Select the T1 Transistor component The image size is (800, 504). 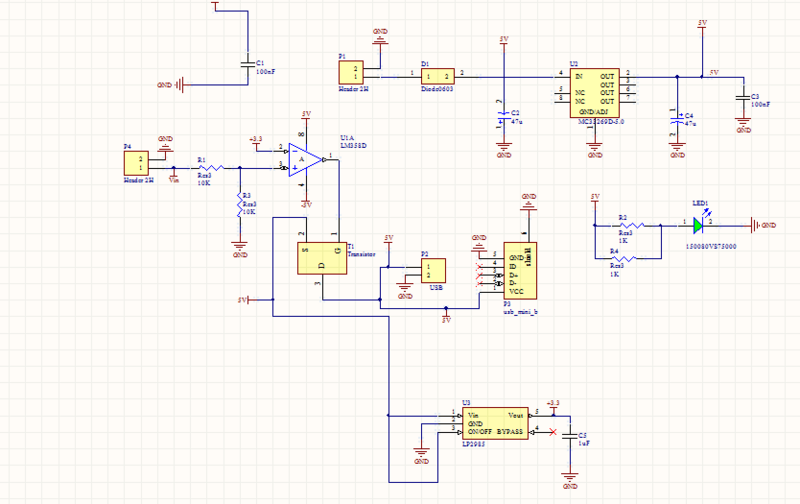click(319, 258)
